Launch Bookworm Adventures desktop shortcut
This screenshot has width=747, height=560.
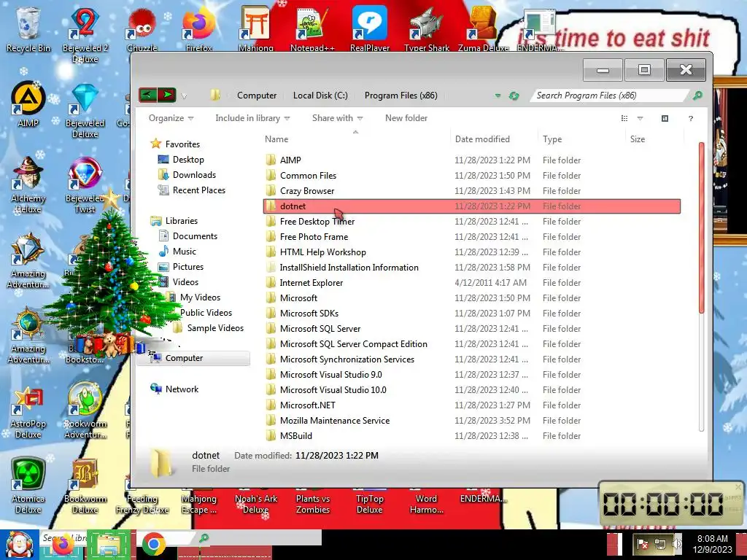point(85,411)
